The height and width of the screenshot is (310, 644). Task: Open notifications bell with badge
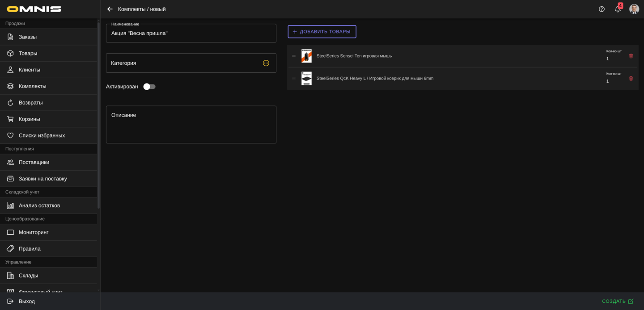coord(618,9)
